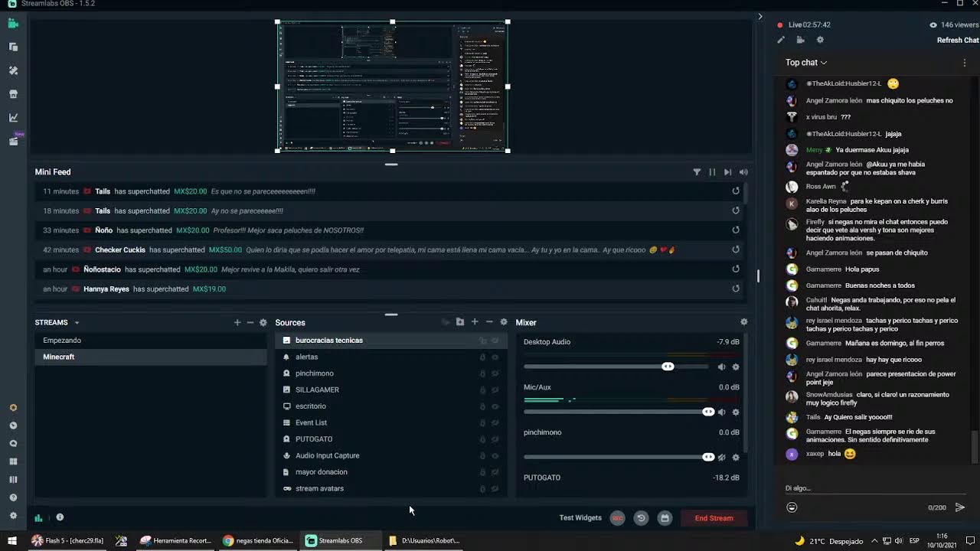Add a new scene with plus icon

[x=237, y=322]
